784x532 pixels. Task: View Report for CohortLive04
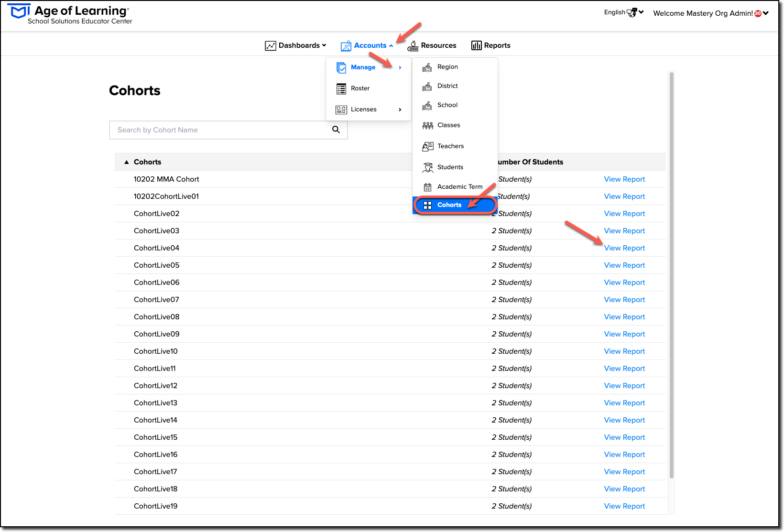tap(624, 248)
